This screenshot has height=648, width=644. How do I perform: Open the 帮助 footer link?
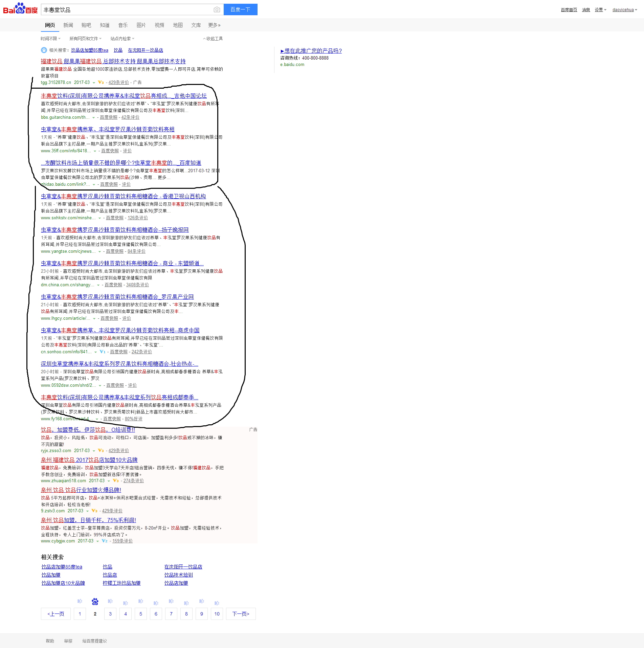[50, 641]
